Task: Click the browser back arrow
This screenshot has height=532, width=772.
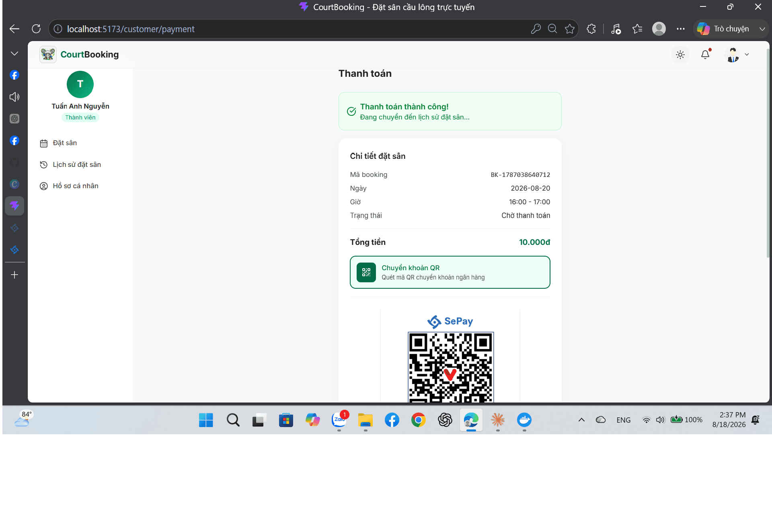Action: [14, 29]
